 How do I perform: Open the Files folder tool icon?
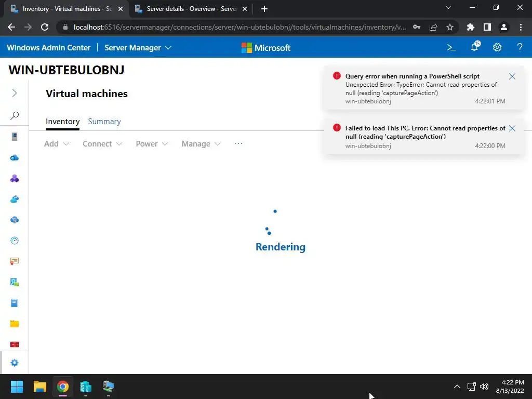click(x=14, y=324)
